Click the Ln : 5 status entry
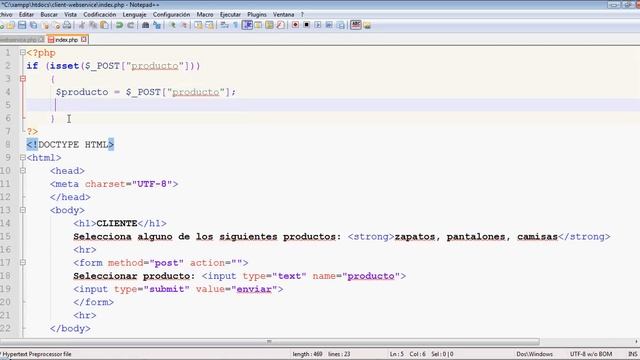 396,354
